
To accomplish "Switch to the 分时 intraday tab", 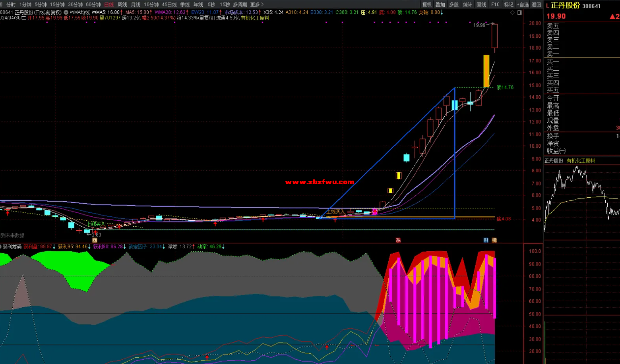I will click(x=11, y=4).
